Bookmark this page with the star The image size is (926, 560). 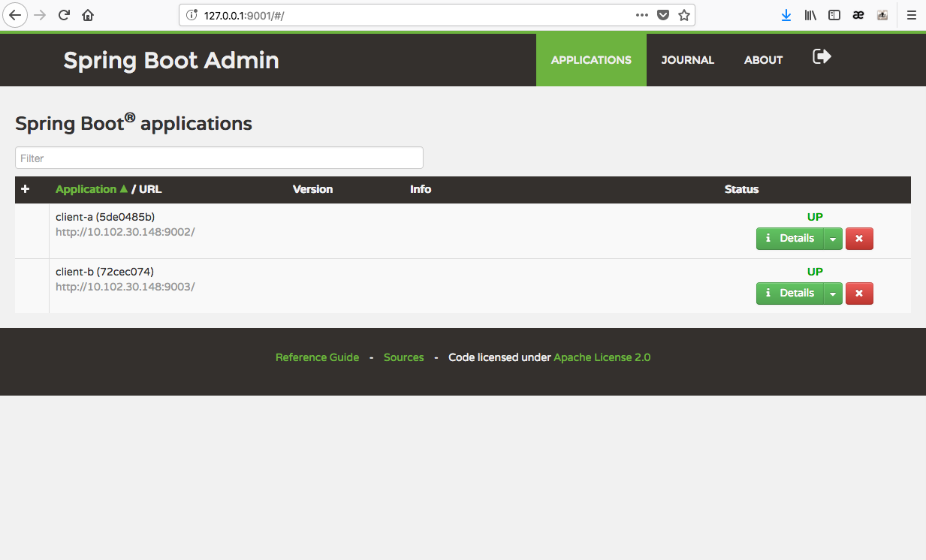[684, 15]
